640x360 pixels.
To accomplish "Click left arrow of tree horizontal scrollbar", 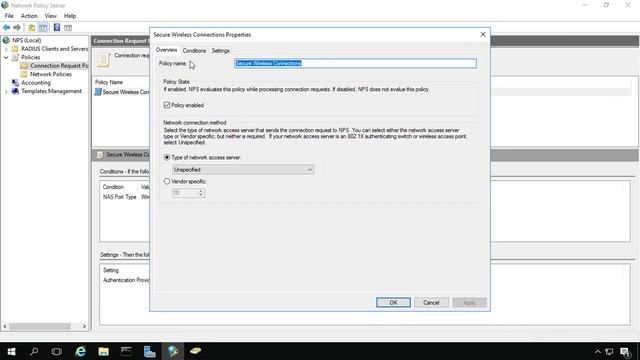I will pos(5,327).
